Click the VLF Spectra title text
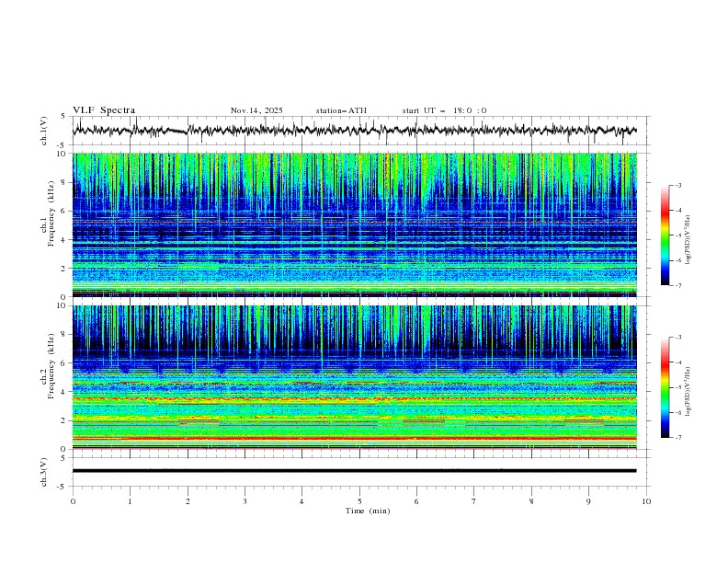 [x=104, y=110]
